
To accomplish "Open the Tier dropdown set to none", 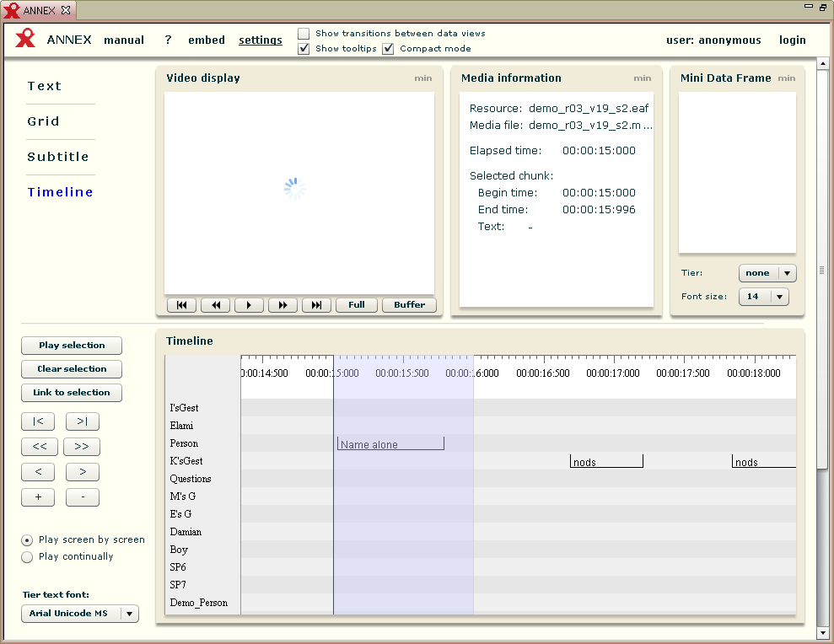I will pos(767,273).
